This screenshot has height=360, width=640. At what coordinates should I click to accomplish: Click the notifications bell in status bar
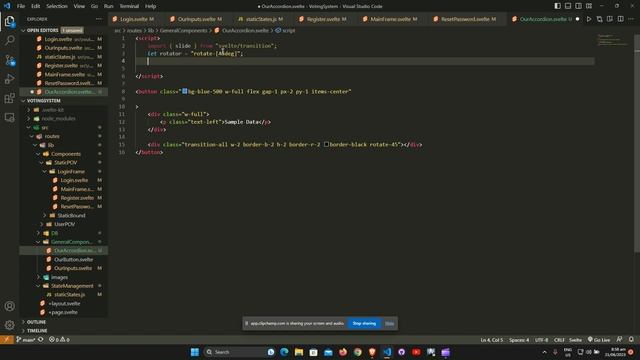(x=631, y=340)
